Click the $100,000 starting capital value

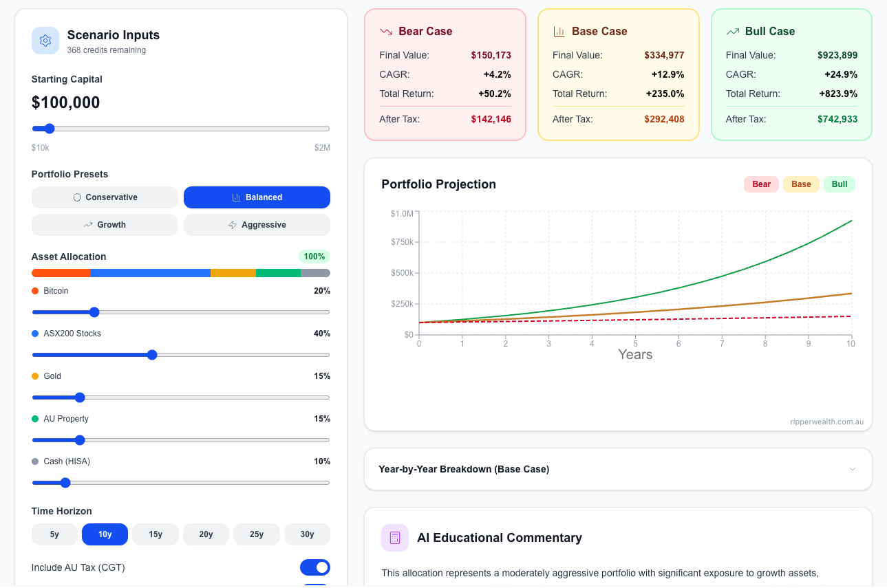(66, 102)
